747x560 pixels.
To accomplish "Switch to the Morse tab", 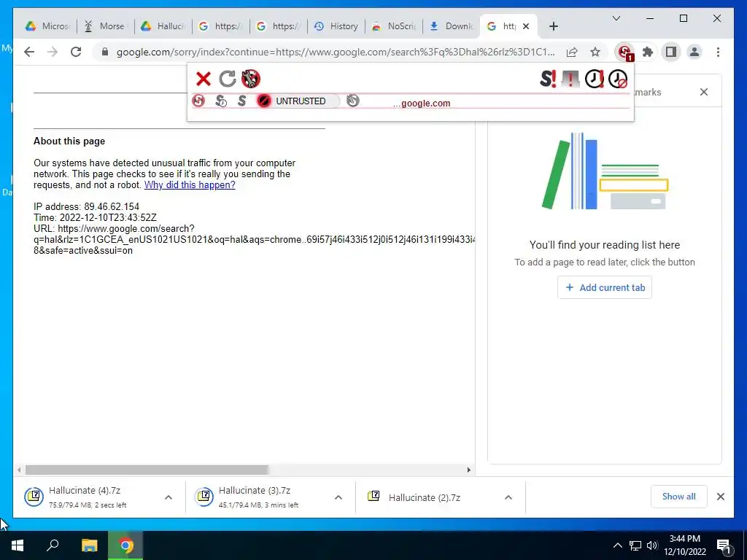I will (x=105, y=26).
